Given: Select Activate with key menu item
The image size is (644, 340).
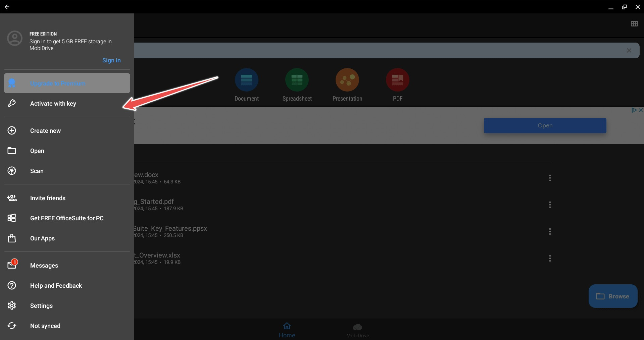Looking at the screenshot, I should tap(53, 104).
